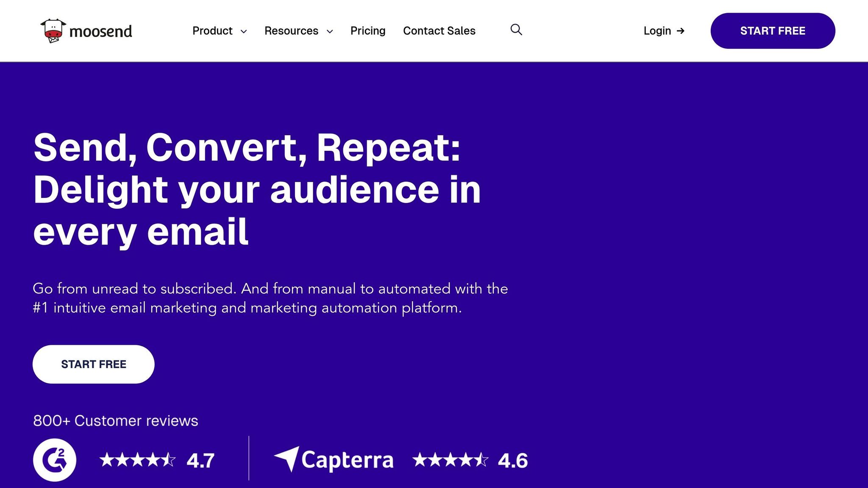Click the Moosend cow logo icon
Image resolution: width=868 pixels, height=488 pixels.
53,30
